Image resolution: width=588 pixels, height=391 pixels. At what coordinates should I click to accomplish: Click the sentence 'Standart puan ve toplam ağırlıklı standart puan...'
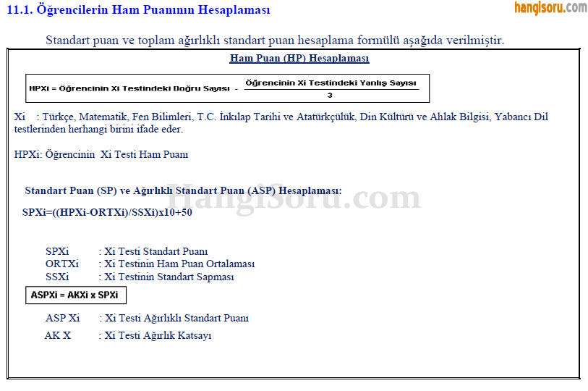click(x=275, y=41)
